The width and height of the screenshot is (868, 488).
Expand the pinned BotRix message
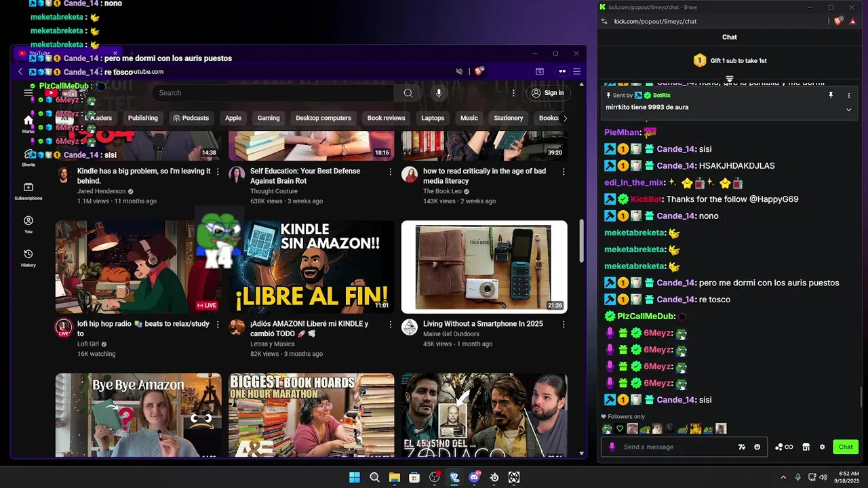tap(849, 109)
